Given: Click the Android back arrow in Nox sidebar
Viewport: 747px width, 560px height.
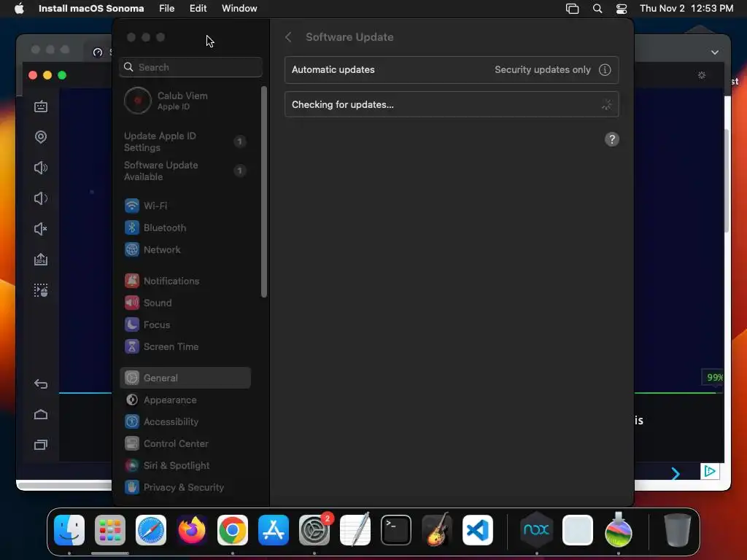Looking at the screenshot, I should [41, 384].
